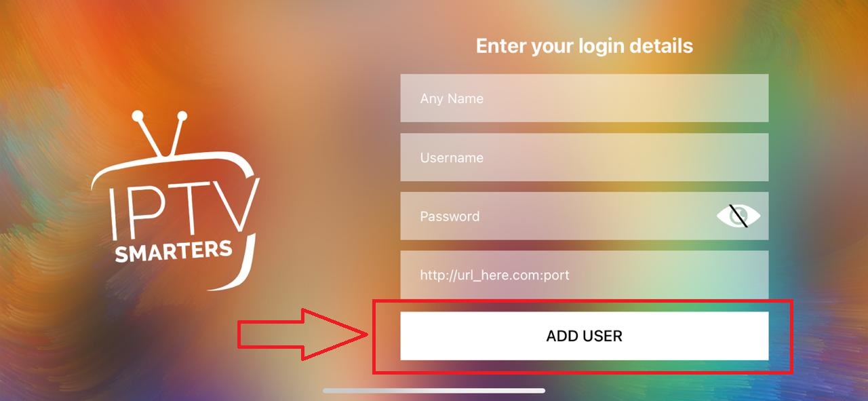Click the IPTV Smarters TV logo

[175, 199]
